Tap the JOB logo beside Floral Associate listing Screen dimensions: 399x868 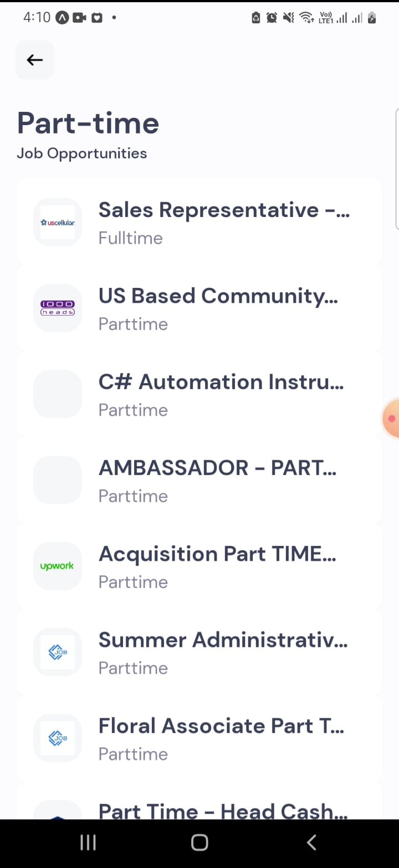(x=57, y=738)
